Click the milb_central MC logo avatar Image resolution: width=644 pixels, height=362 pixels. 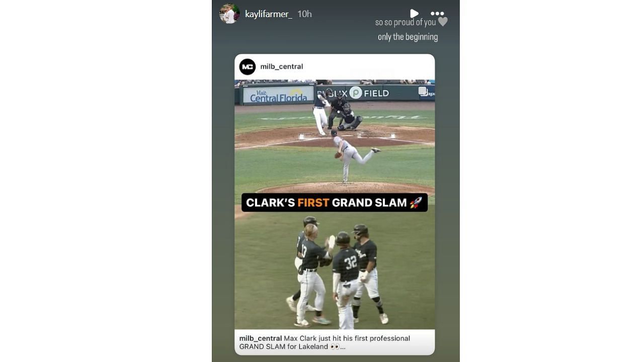tap(248, 66)
